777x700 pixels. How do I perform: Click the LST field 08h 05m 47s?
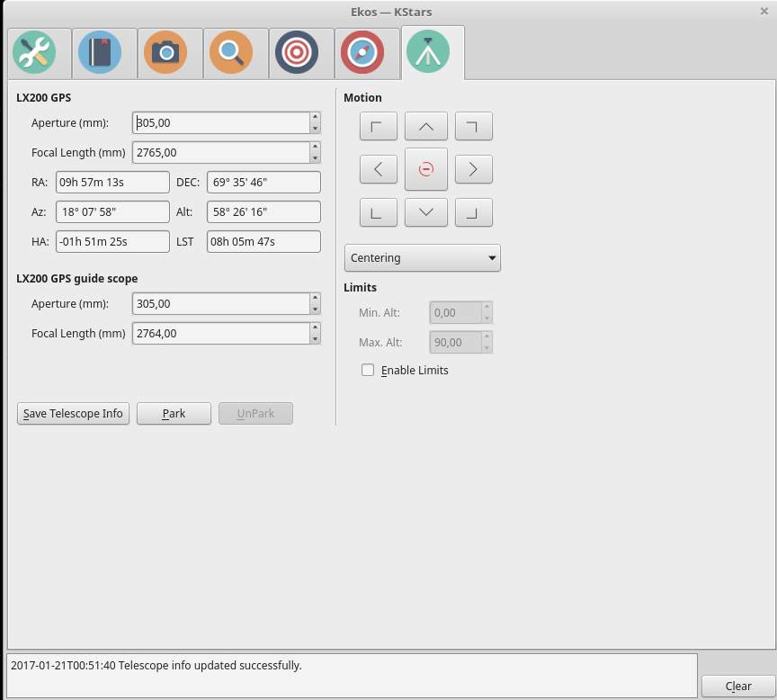263,242
